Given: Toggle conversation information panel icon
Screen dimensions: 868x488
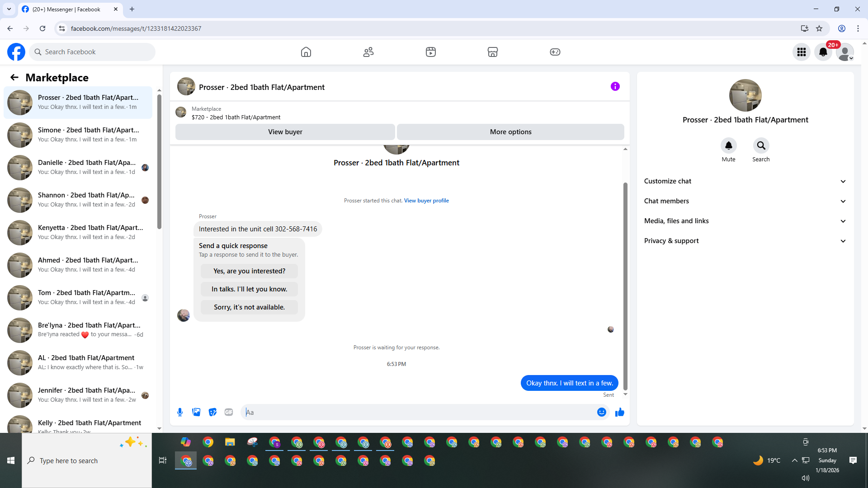Looking at the screenshot, I should tap(615, 86).
